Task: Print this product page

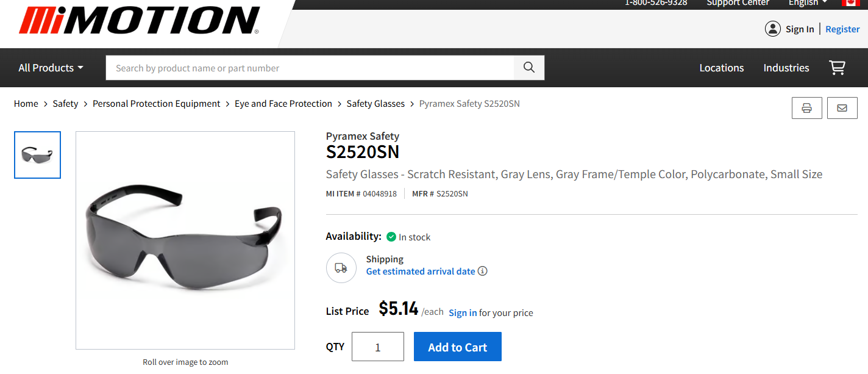Action: pos(807,108)
